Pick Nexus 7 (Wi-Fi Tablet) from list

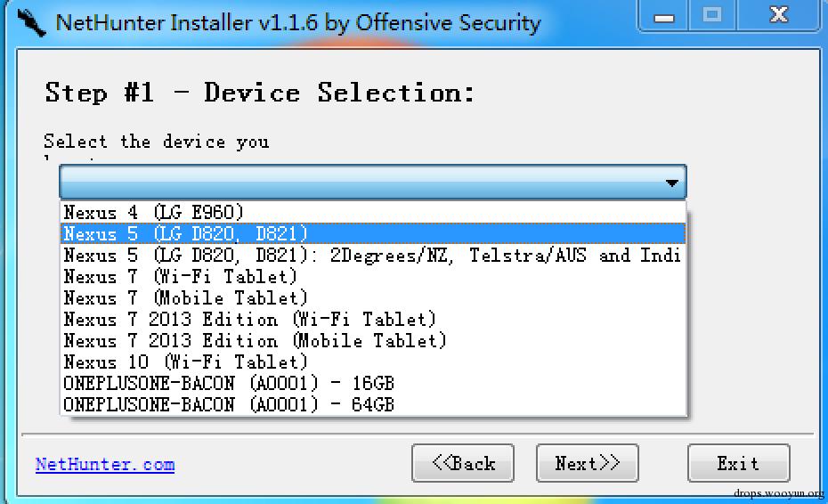(x=373, y=276)
